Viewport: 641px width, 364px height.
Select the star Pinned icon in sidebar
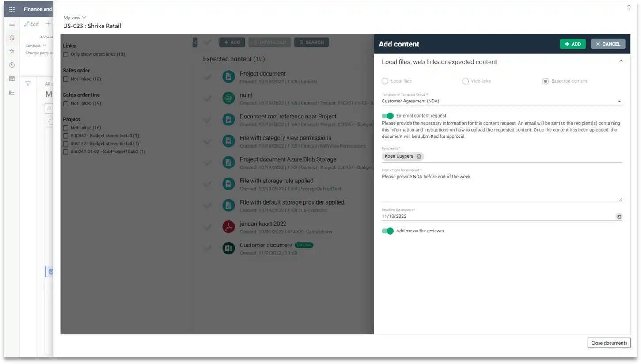pos(12,51)
